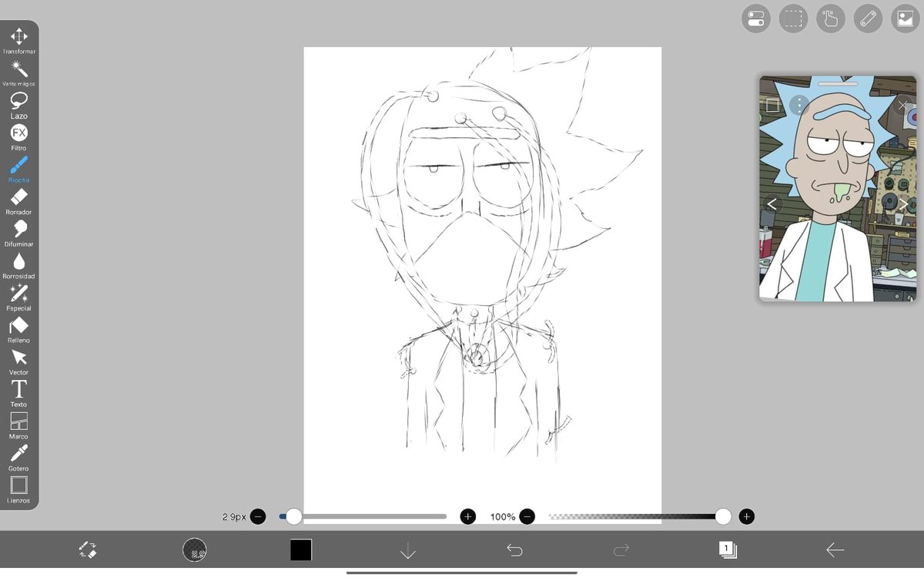
Task: Open the Lienzos canvas tool
Action: pos(19,490)
